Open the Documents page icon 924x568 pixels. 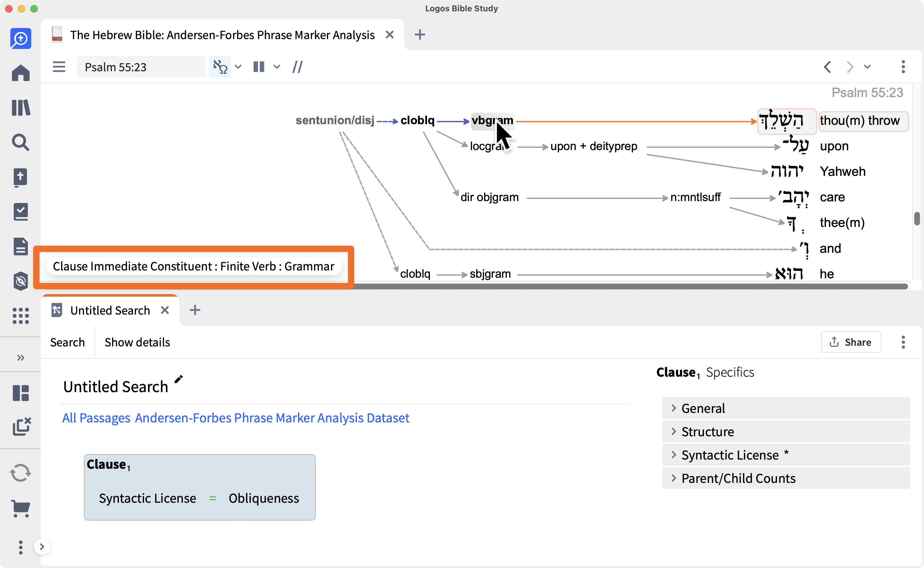[21, 246]
